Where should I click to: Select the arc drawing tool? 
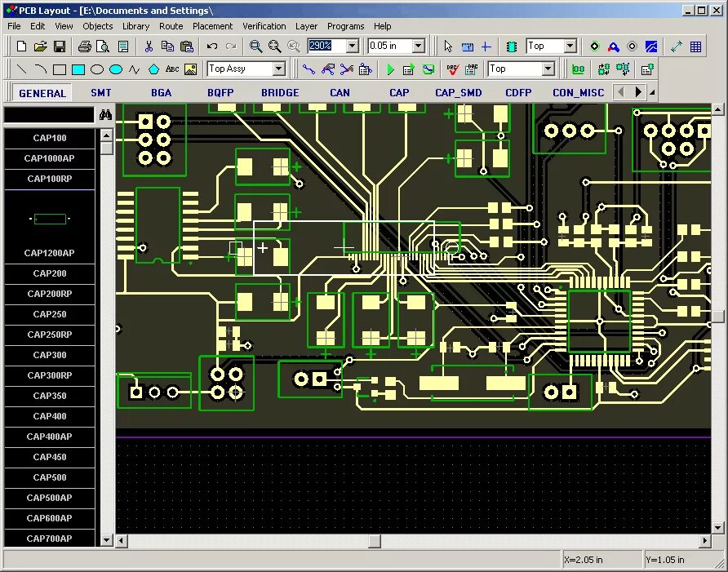[40, 69]
